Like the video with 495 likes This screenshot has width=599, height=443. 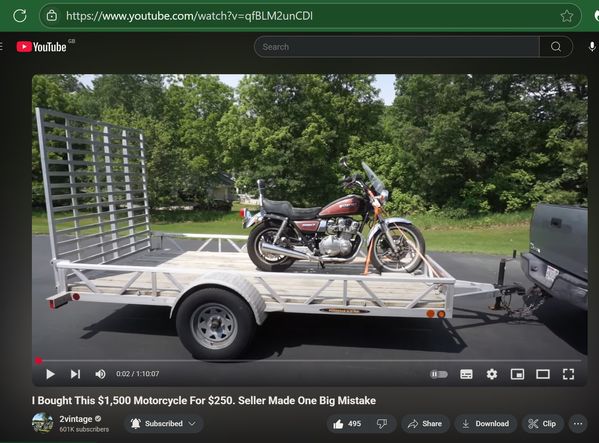(x=347, y=424)
